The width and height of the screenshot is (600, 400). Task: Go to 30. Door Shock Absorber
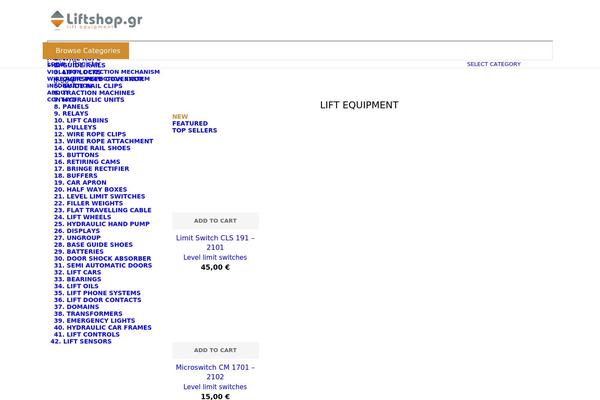tap(103, 258)
